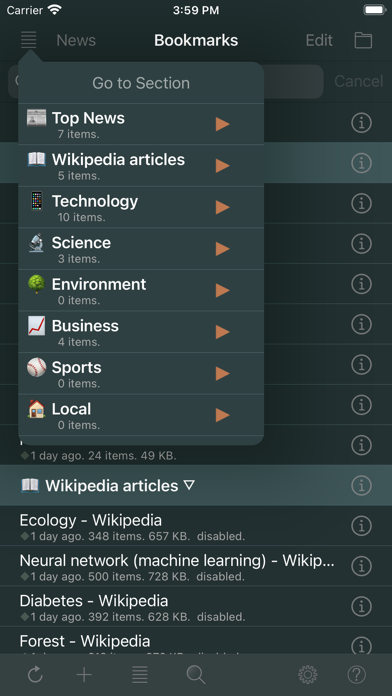Open info for Ecology - Wikipedia row
Image resolution: width=392 pixels, height=696 pixels.
click(x=361, y=526)
